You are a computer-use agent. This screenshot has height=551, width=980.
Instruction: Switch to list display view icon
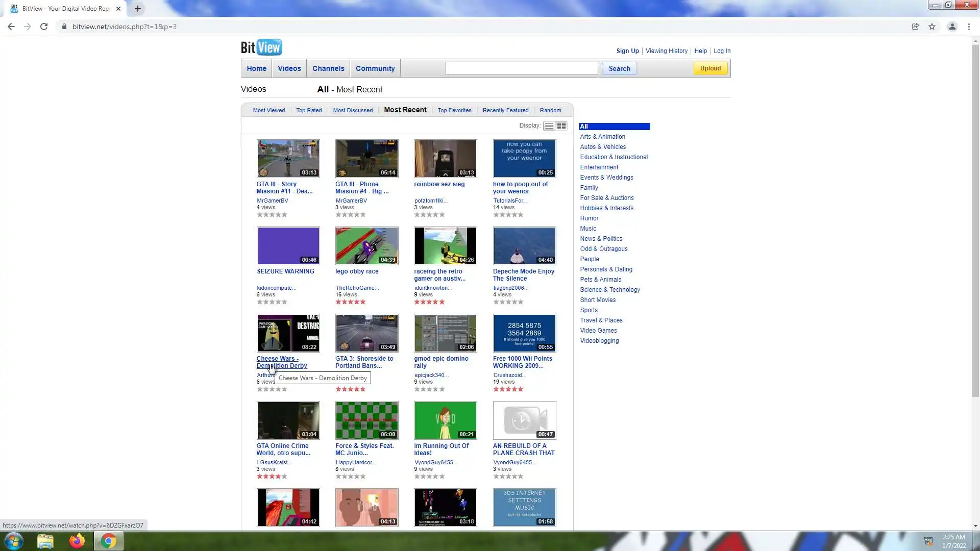[x=549, y=126]
